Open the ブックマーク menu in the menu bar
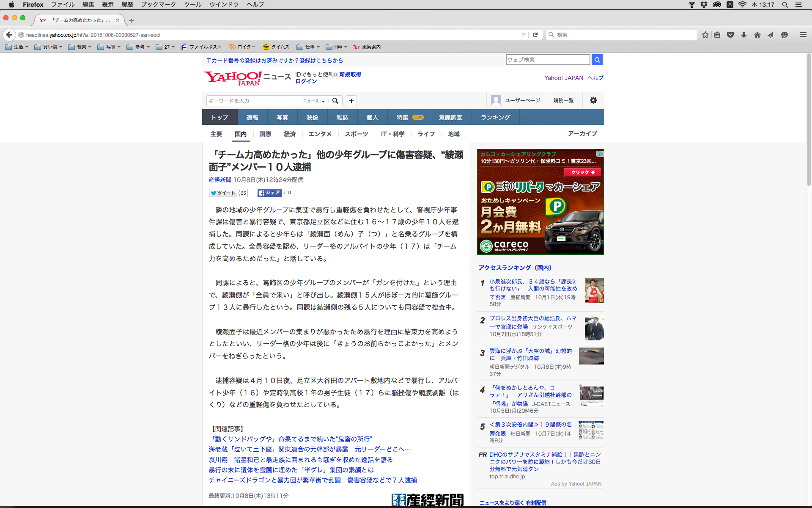 (x=158, y=5)
